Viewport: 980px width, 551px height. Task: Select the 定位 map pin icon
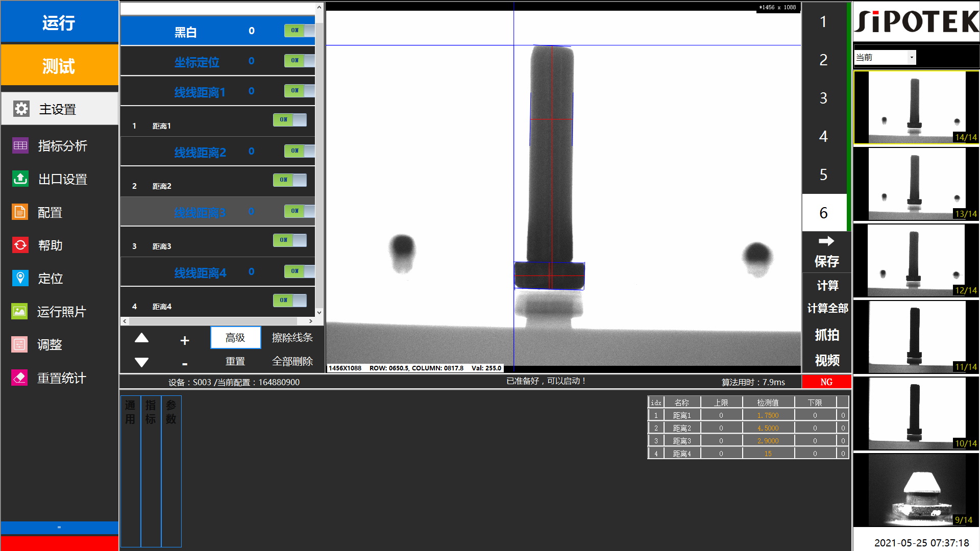tap(20, 278)
